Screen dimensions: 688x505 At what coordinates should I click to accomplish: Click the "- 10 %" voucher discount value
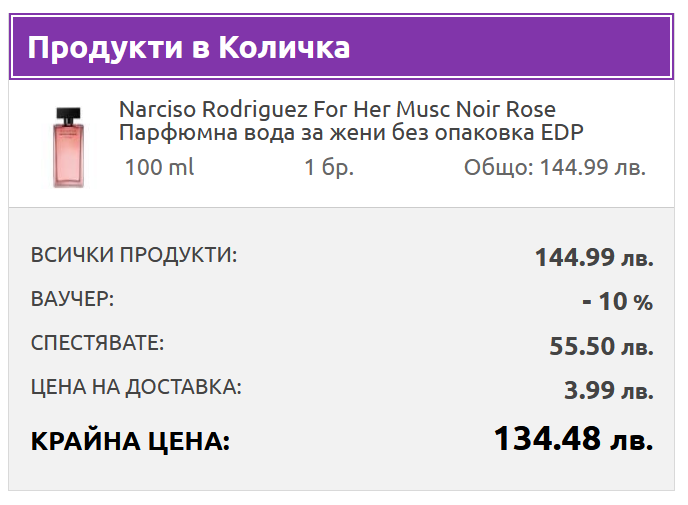pyautogui.click(x=617, y=302)
